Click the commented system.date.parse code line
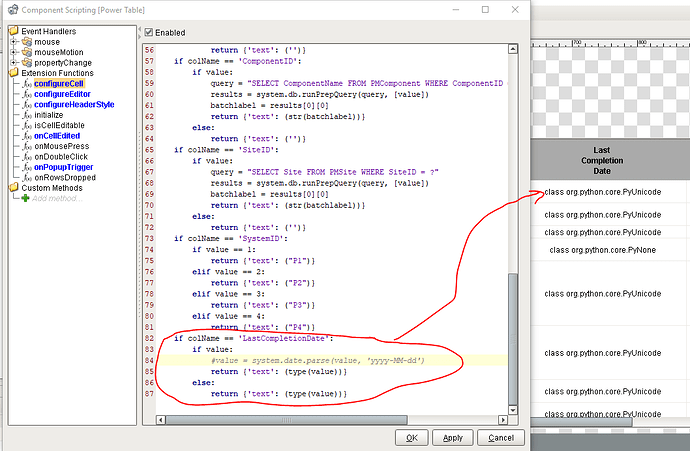690x451 pixels. [x=318, y=360]
